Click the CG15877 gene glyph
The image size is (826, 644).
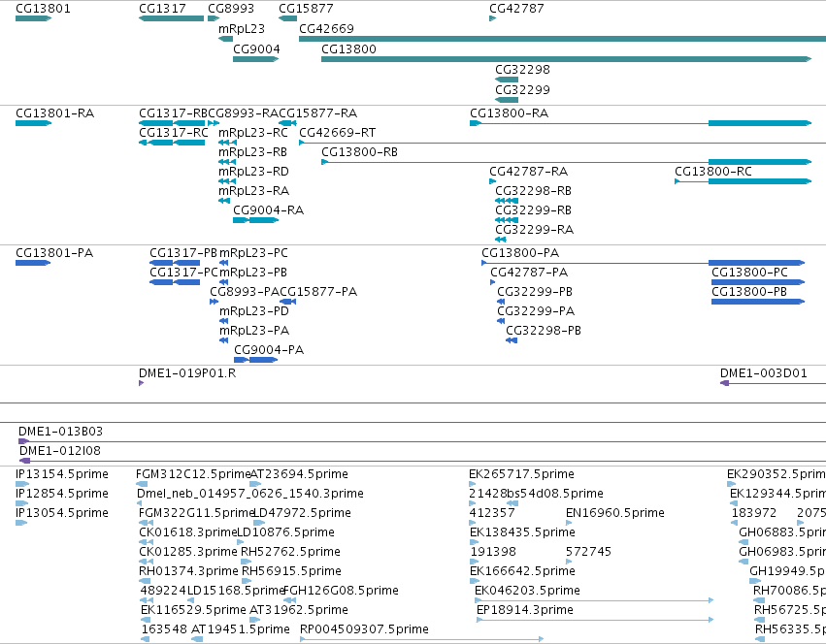coord(287,18)
